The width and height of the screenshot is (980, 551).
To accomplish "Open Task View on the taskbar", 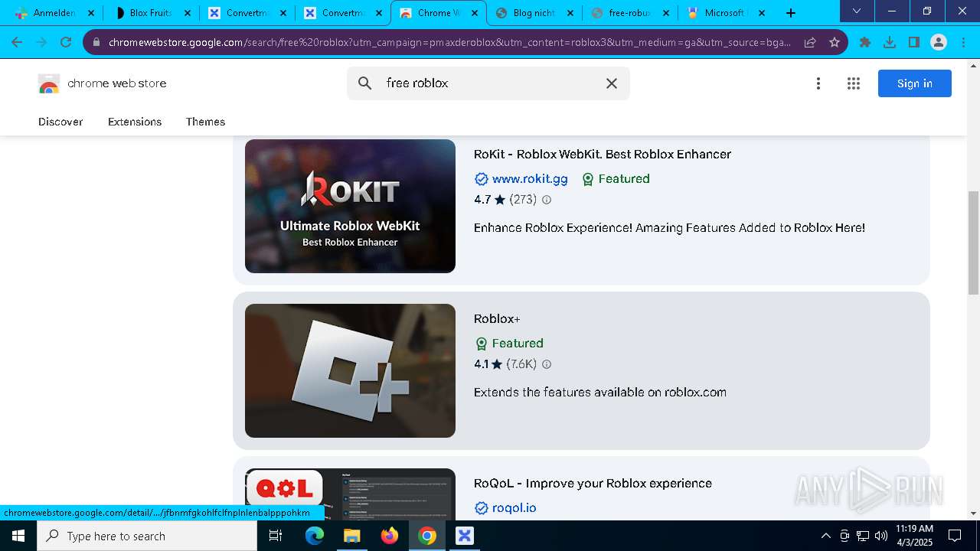I will pyautogui.click(x=276, y=536).
